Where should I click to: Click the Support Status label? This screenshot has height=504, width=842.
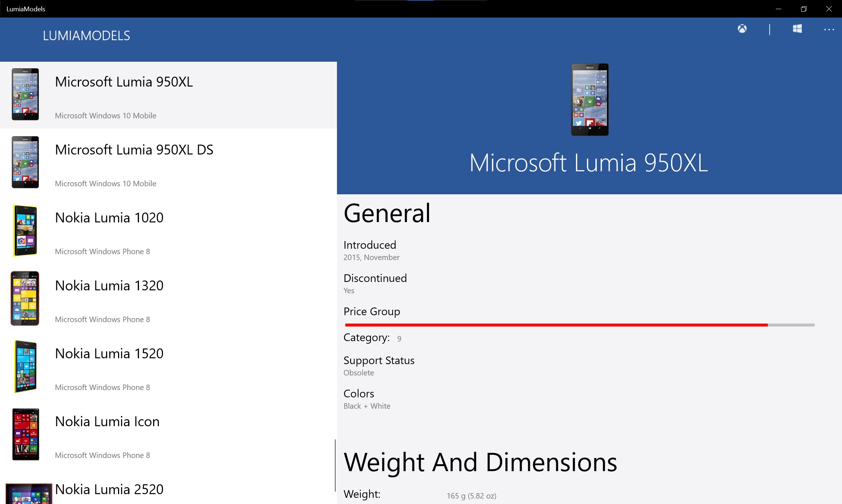(379, 360)
